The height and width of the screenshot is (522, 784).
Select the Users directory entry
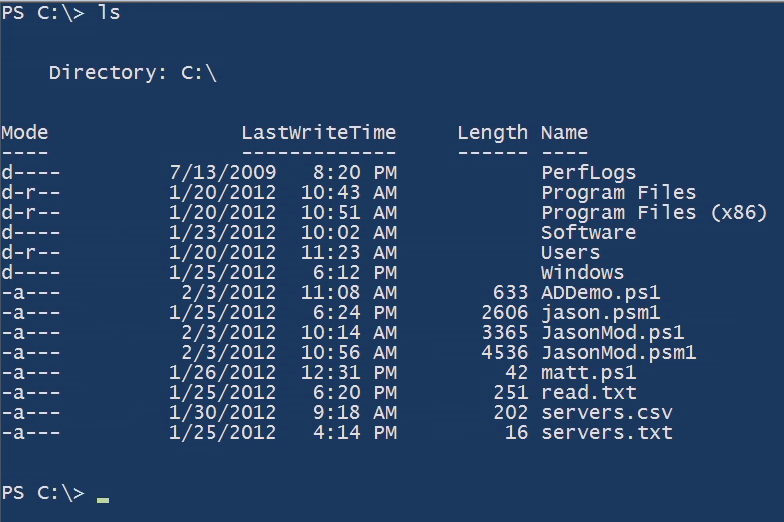570,252
